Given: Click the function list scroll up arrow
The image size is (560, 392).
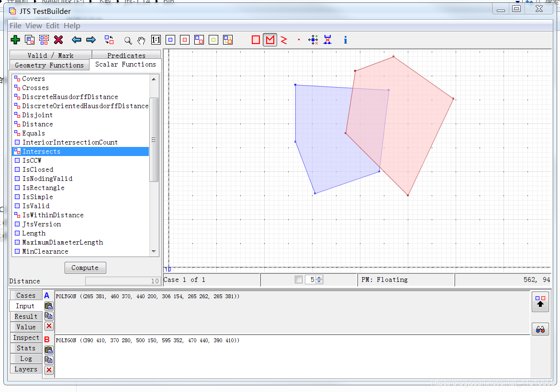Looking at the screenshot, I should (x=154, y=79).
